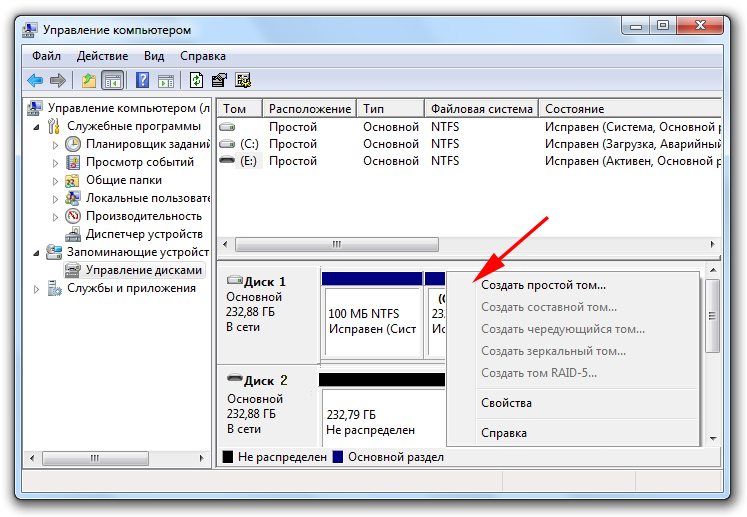
Task: Toggle the Show/Hide console tree icon
Action: pos(112,80)
